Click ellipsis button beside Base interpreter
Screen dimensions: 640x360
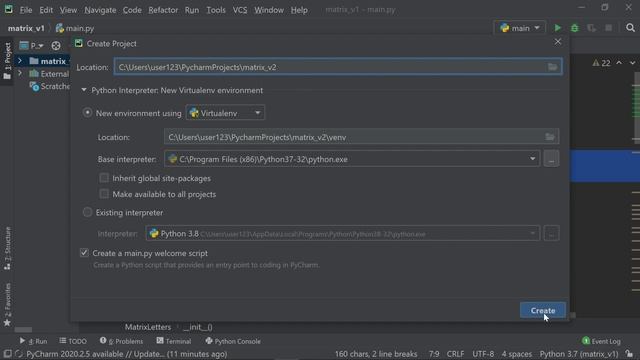[551, 159]
